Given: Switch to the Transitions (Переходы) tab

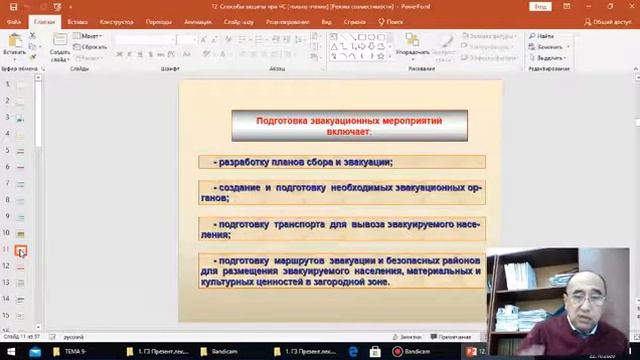Looking at the screenshot, I should (159, 22).
